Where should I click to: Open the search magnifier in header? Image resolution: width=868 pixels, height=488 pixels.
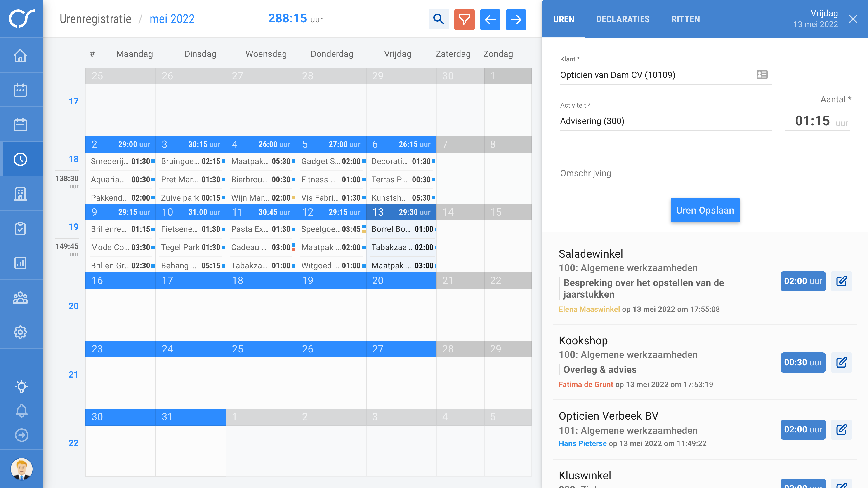(x=438, y=19)
